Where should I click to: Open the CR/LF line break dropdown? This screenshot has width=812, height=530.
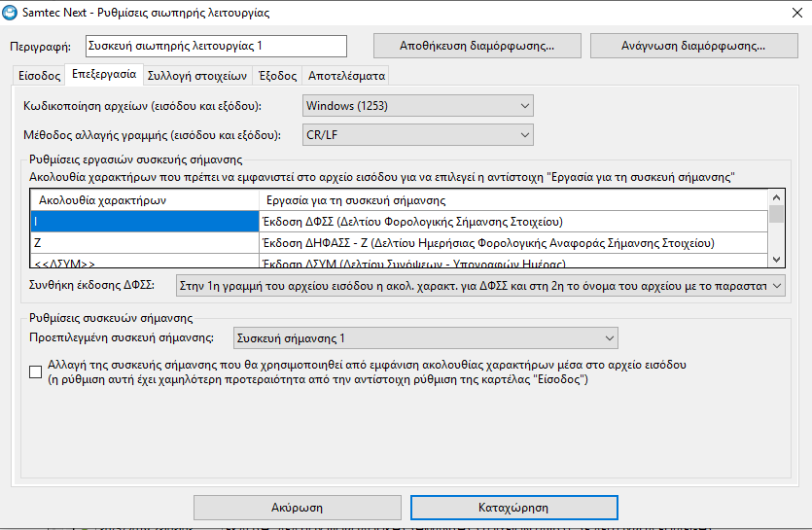click(x=418, y=135)
